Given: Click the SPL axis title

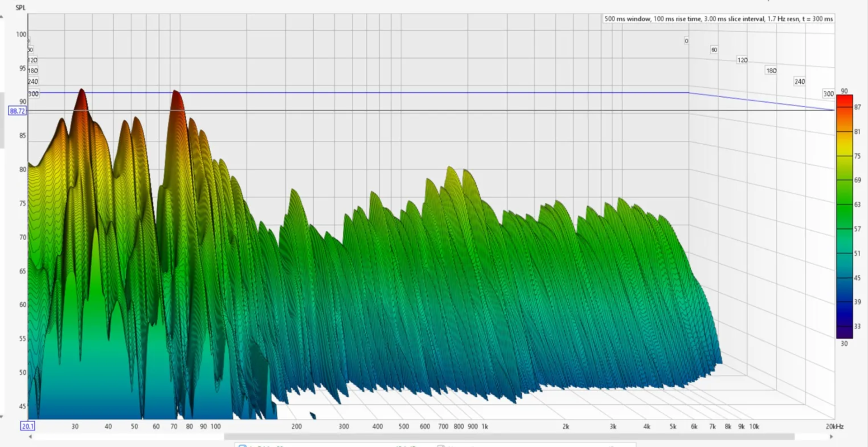Looking at the screenshot, I should (x=20, y=8).
